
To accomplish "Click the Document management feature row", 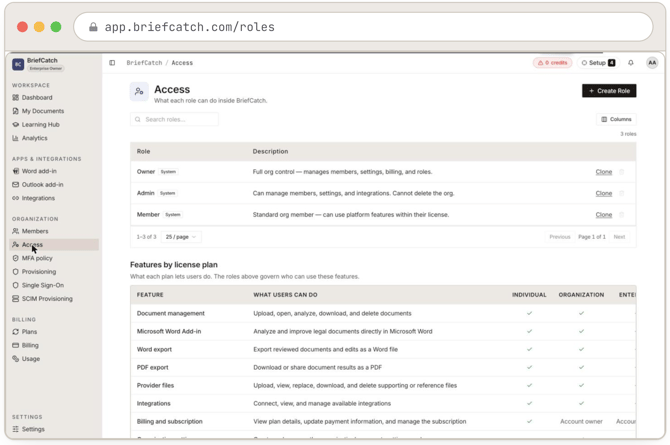I will pos(383,313).
